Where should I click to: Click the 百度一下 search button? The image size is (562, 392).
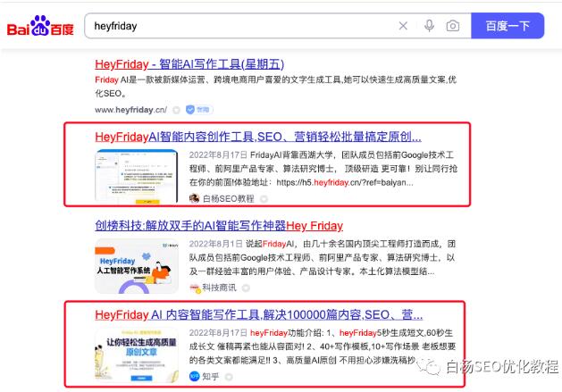(x=507, y=26)
